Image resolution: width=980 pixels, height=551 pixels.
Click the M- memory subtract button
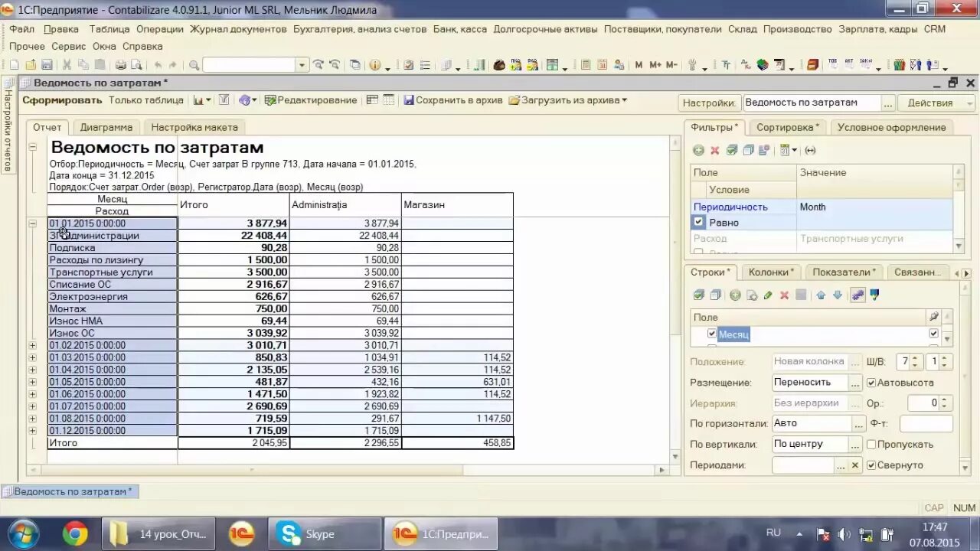point(671,65)
